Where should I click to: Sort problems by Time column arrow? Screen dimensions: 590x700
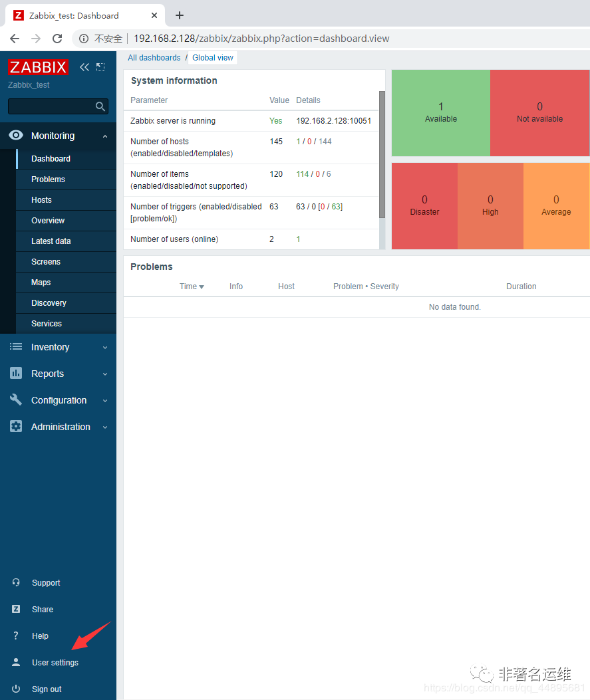coord(202,287)
